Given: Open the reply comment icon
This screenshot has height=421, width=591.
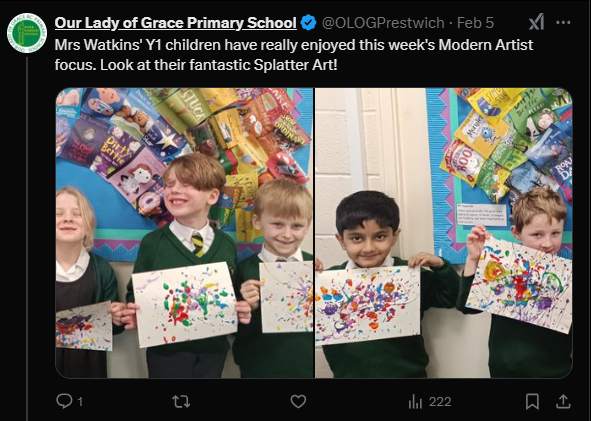Looking at the screenshot, I should pyautogui.click(x=64, y=401).
